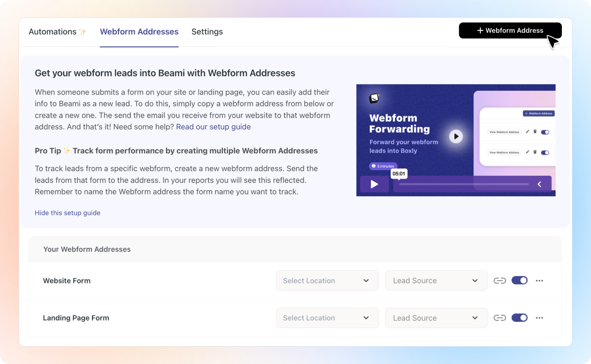Viewport: 591px width, 364px height.
Task: Click Hide this setup guide
Action: pos(68,213)
